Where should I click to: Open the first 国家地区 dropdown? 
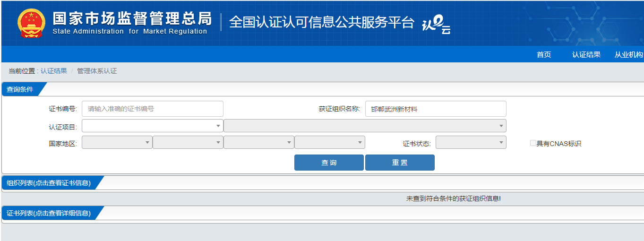(x=117, y=142)
